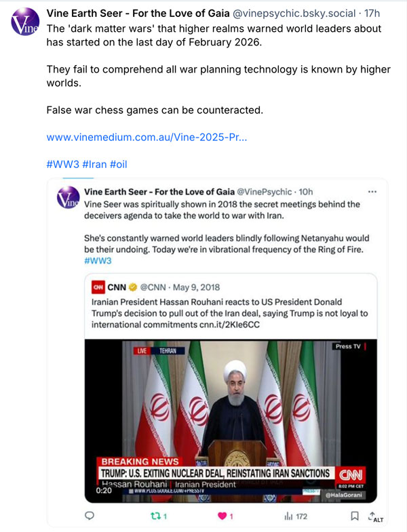Click the #oil hashtag
407x532 pixels.
tap(121, 164)
